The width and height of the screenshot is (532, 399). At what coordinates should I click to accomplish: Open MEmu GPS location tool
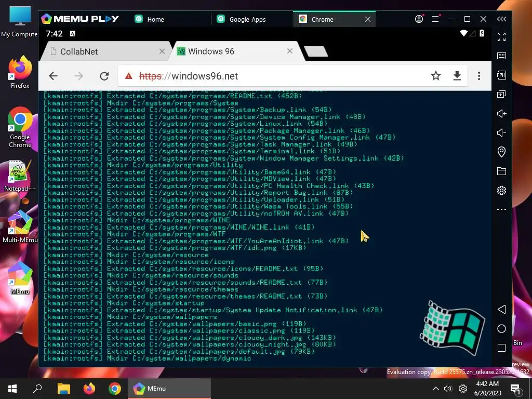tap(501, 152)
